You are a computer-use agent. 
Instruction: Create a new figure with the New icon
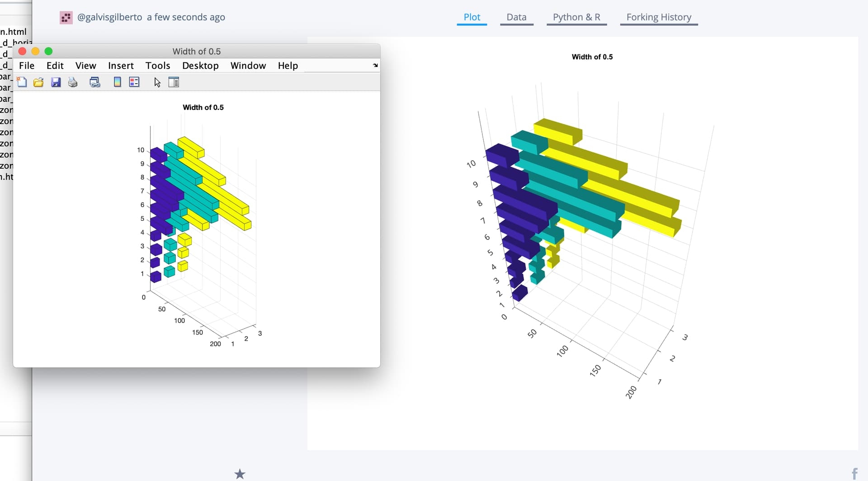[22, 82]
